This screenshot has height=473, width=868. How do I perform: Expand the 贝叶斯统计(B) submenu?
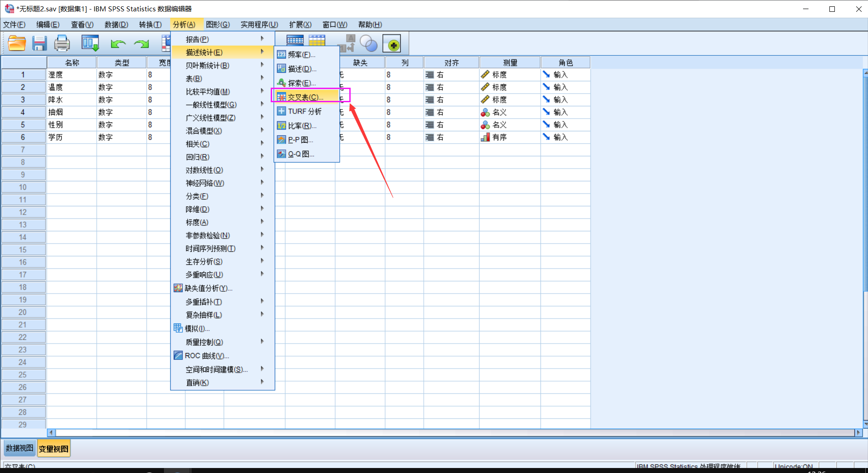pos(223,65)
